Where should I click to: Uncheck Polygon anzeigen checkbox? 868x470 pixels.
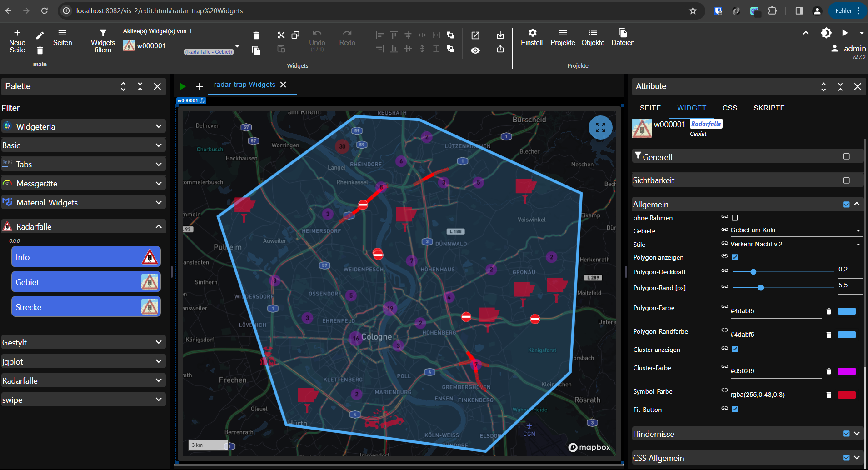click(x=735, y=257)
